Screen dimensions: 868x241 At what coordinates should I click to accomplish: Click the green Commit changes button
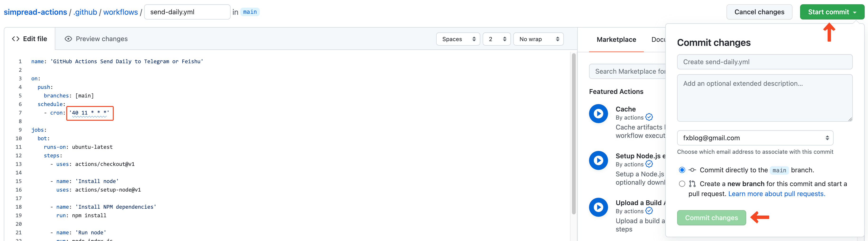711,218
